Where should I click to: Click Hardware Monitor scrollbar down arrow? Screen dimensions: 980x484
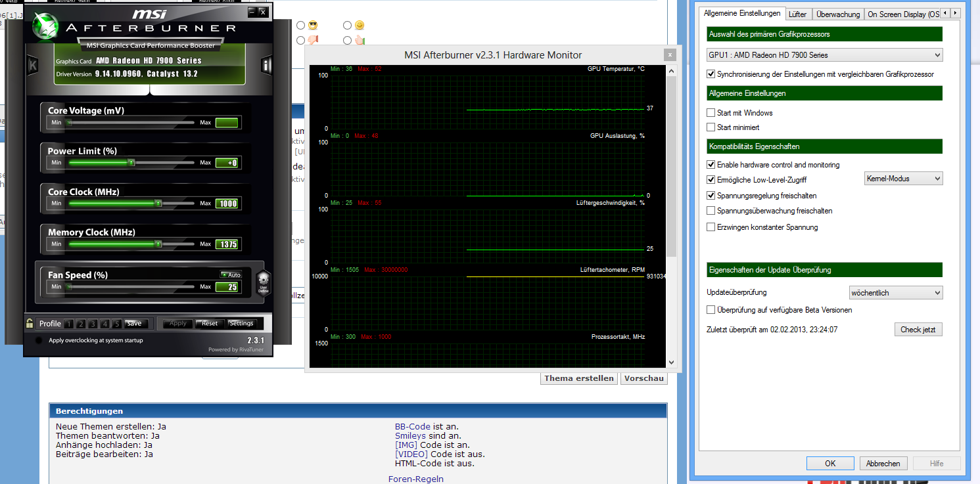pos(671,362)
